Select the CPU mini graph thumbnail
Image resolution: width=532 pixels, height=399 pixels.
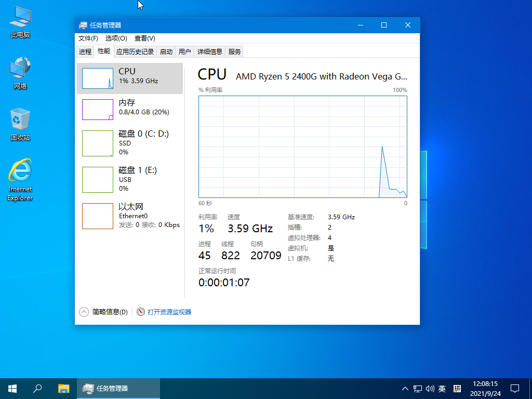point(98,78)
